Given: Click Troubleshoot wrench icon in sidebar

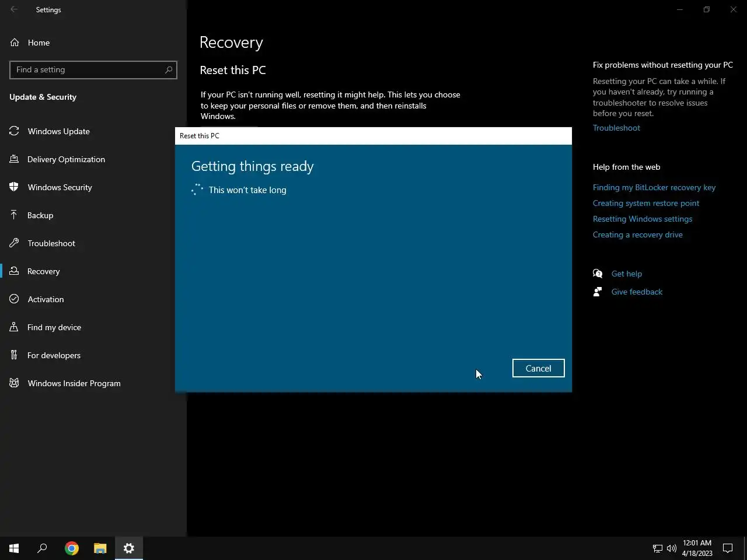Looking at the screenshot, I should pyautogui.click(x=14, y=243).
